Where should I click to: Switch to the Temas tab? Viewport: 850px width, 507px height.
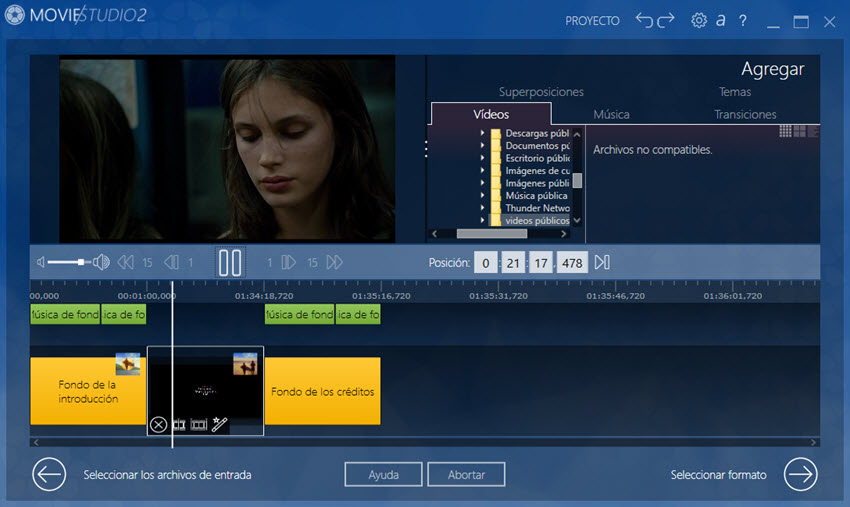click(735, 92)
